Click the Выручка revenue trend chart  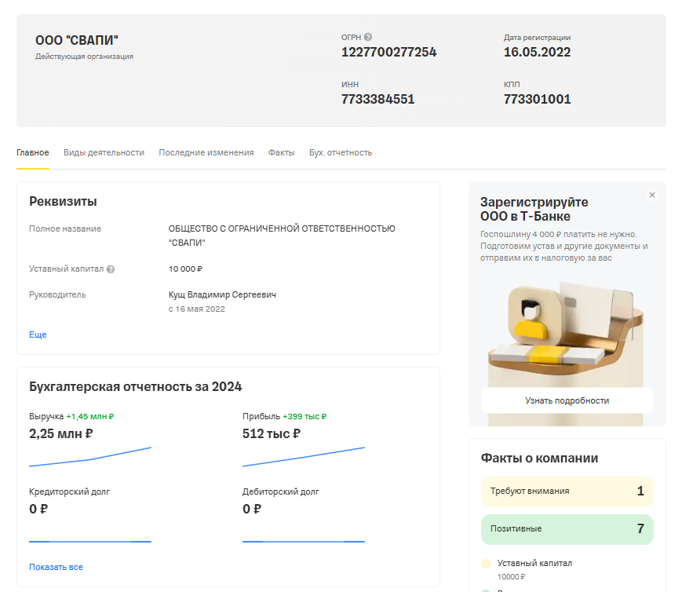[90, 458]
